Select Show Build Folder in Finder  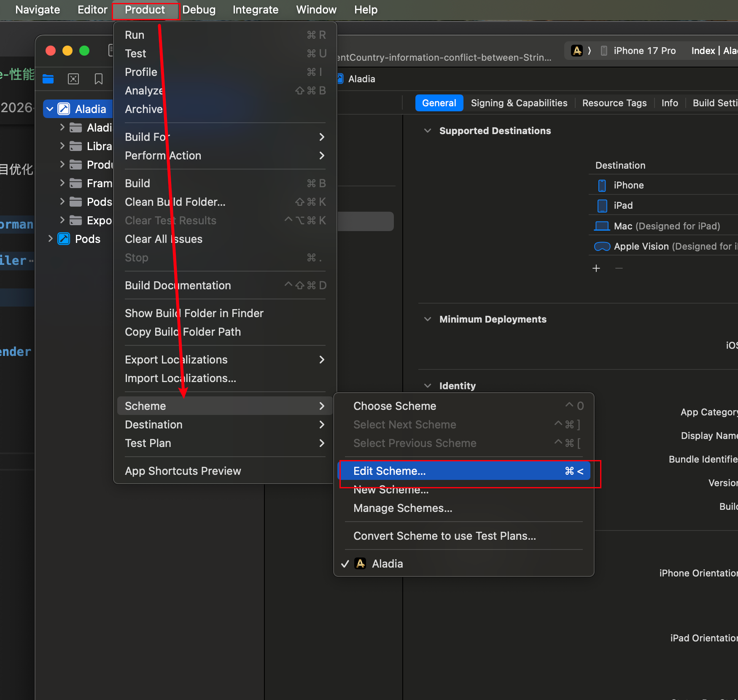click(x=225, y=313)
